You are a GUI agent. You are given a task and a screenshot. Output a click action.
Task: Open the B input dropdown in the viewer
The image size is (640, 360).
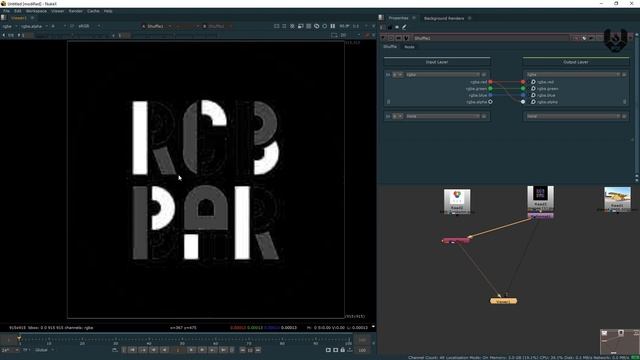(x=217, y=26)
